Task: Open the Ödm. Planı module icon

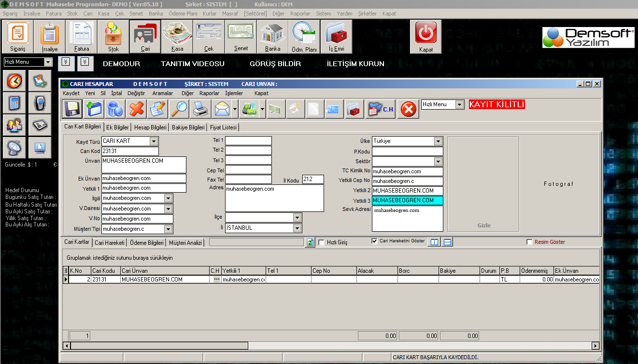Action: 305,37
